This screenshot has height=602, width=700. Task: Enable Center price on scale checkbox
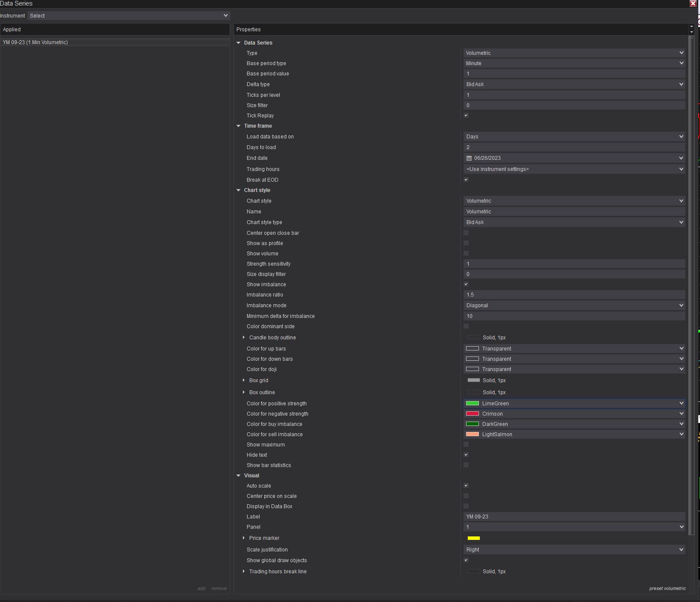[466, 496]
